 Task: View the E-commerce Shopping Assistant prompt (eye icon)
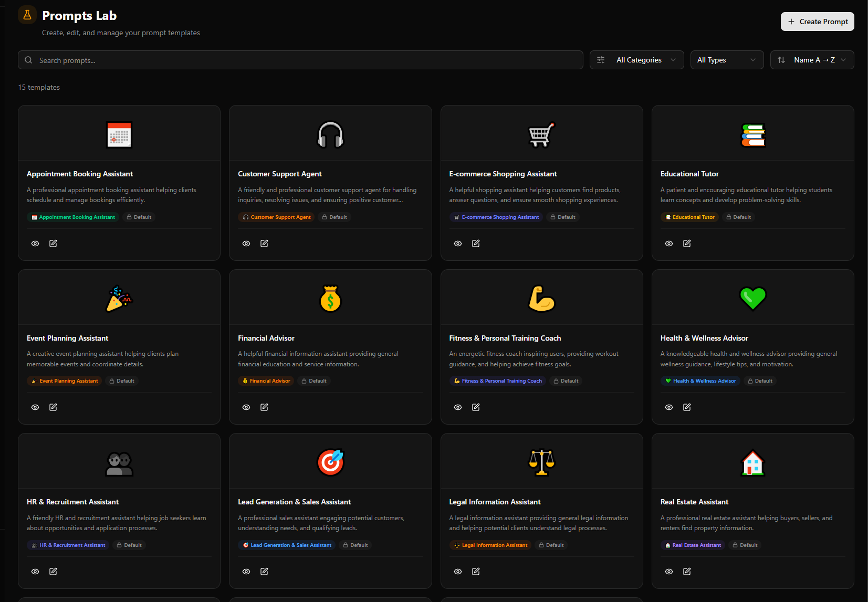coord(458,244)
